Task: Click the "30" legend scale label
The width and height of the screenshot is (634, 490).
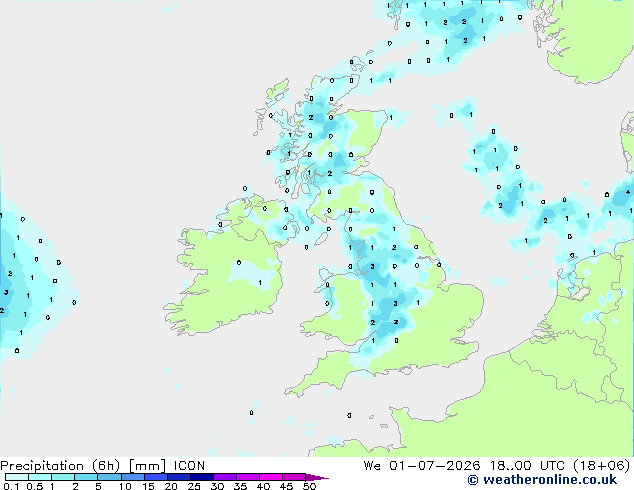Action: click(217, 486)
